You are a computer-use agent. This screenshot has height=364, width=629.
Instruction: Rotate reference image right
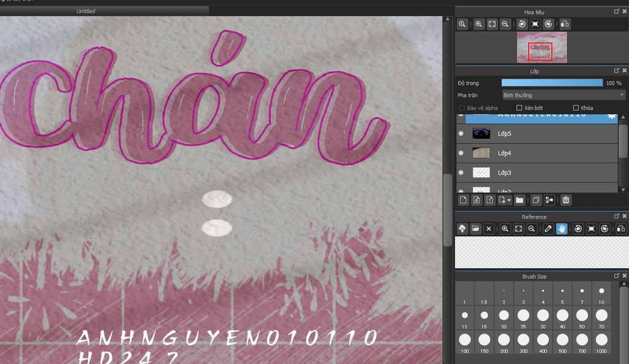click(604, 228)
